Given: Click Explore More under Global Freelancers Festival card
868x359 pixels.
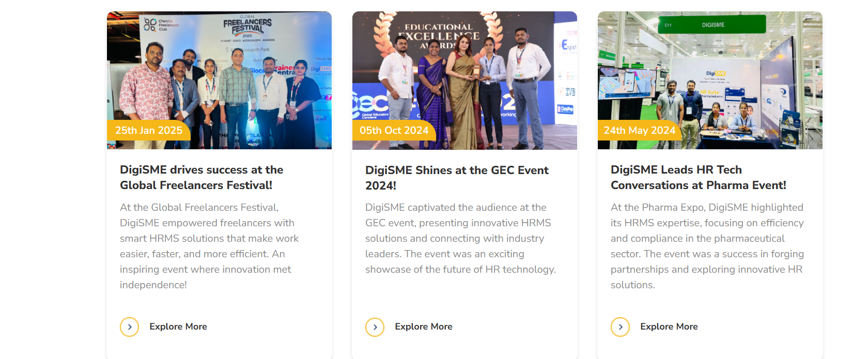Looking at the screenshot, I should coord(178,326).
